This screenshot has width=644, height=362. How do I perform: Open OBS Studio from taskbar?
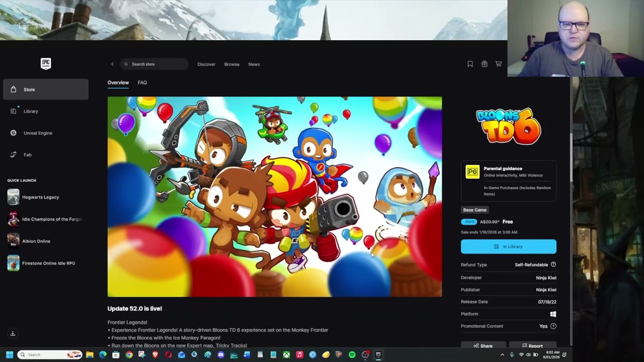tap(365, 354)
